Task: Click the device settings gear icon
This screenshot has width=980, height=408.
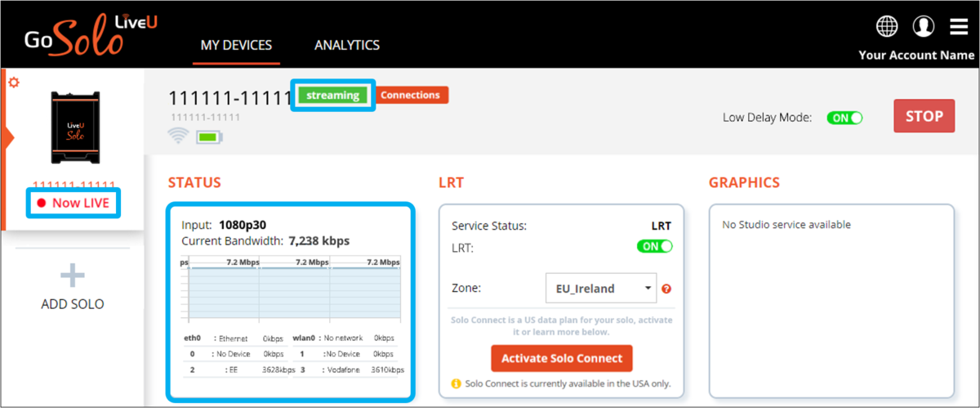Action: [x=14, y=83]
